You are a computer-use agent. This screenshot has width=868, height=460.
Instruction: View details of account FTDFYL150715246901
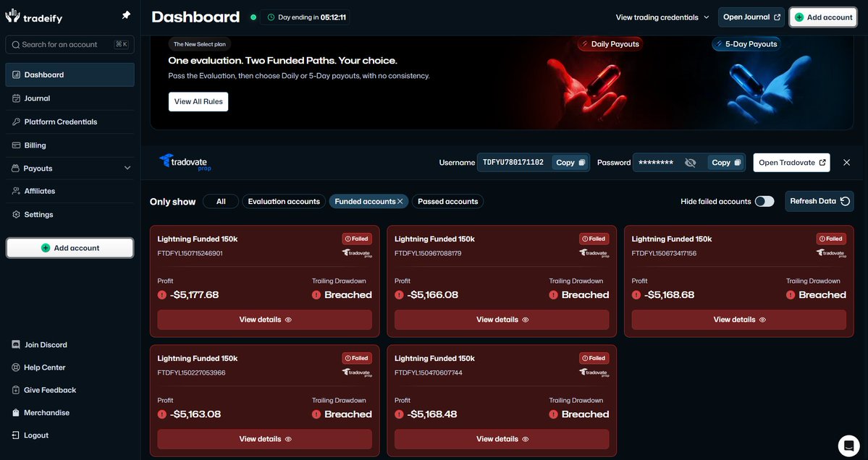click(265, 320)
